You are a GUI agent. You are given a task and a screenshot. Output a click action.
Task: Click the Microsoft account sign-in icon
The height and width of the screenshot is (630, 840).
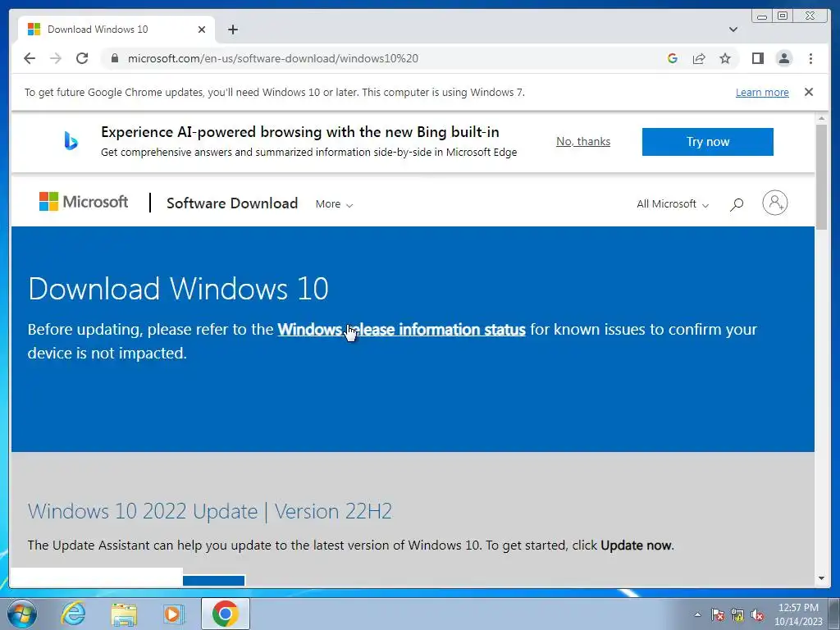[x=774, y=203]
